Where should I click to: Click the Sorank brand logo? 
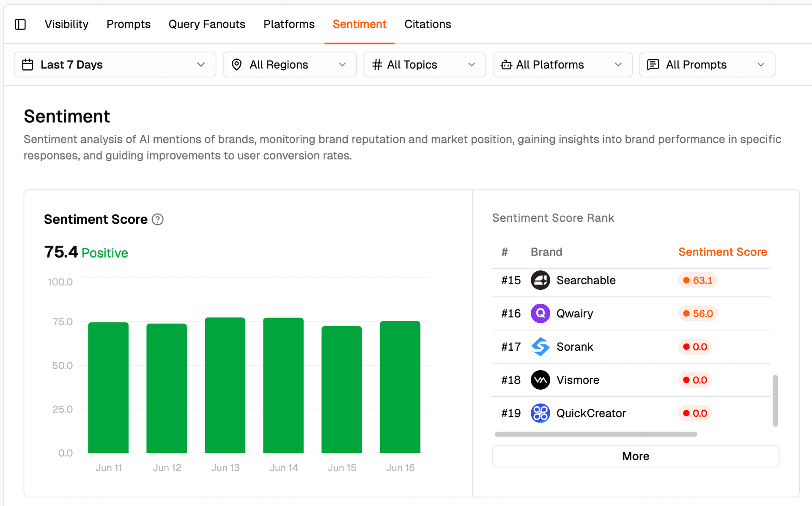pyautogui.click(x=540, y=346)
